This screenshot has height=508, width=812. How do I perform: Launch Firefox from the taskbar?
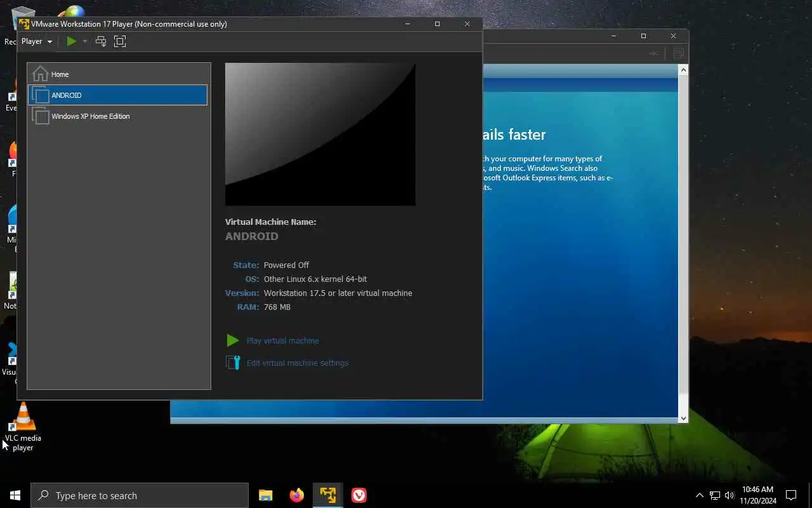pos(296,495)
